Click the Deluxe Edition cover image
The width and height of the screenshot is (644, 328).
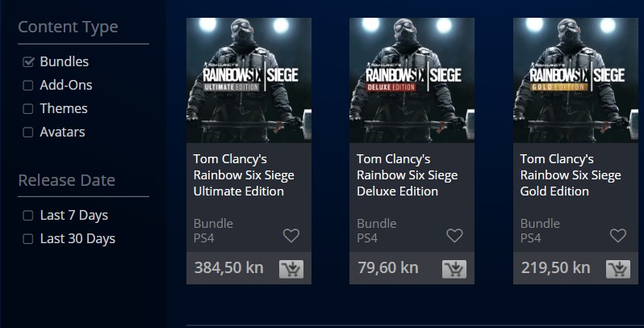click(x=412, y=80)
